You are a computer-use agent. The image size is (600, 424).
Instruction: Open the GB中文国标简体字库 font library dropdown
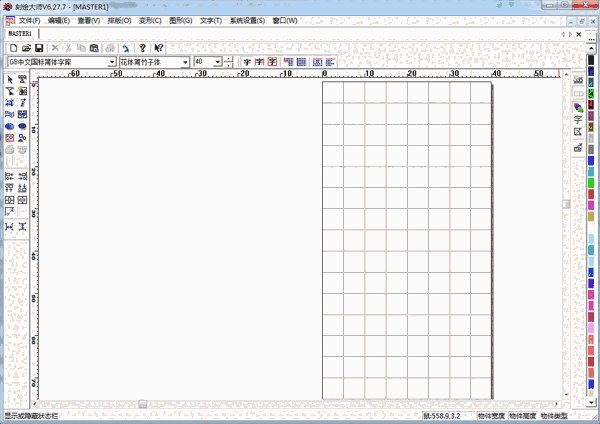(112, 62)
